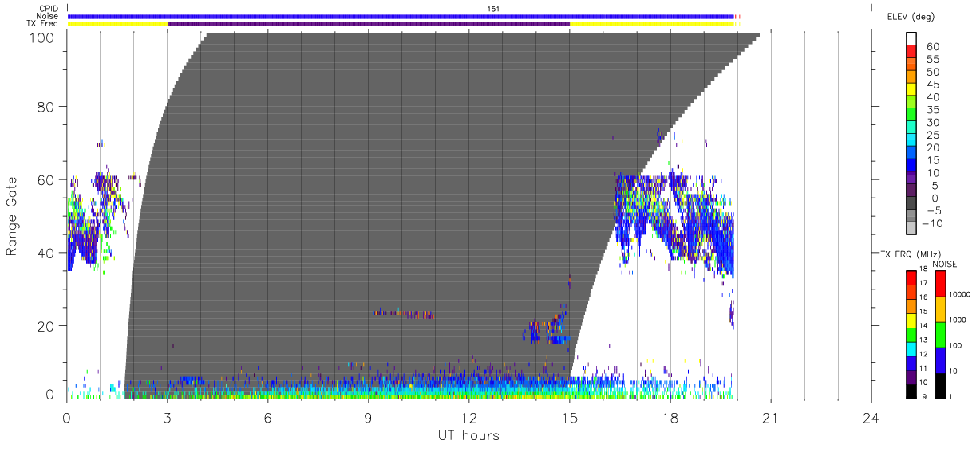Click the 100 label on the NOISE legend
Screen dimensions: 980x452
point(955,345)
